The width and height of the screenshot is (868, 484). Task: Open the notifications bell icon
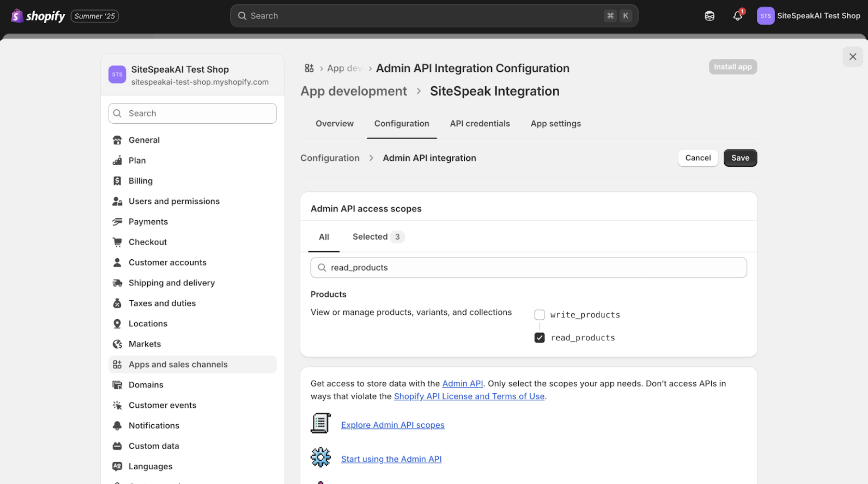pos(737,16)
